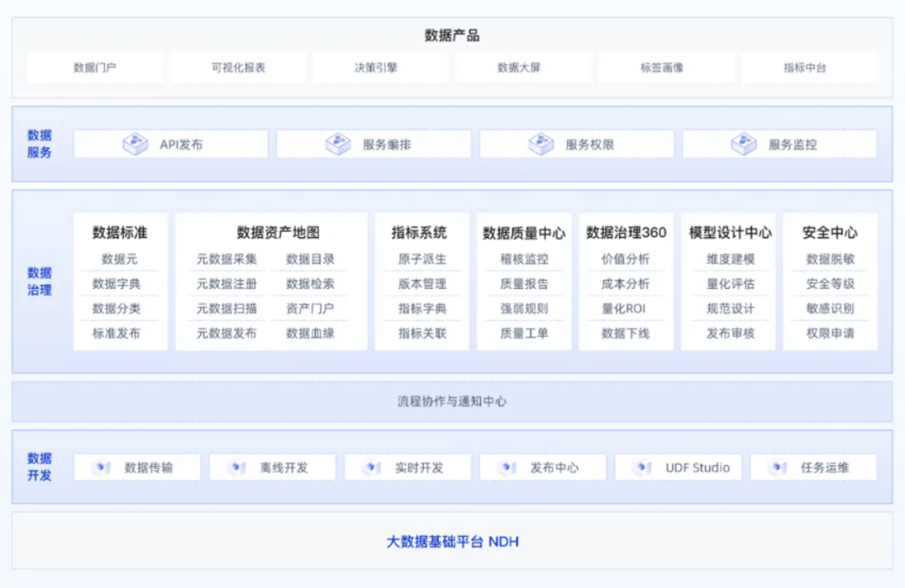Click 元数据采集 under 数据资产地图
Viewport: 905px width, 588px height.
[227, 260]
